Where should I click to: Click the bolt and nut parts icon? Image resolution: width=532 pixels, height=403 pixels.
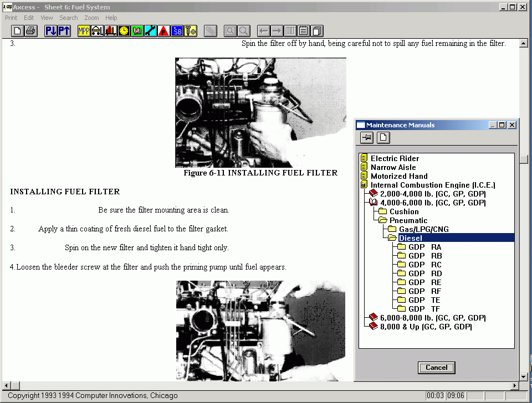point(190,31)
